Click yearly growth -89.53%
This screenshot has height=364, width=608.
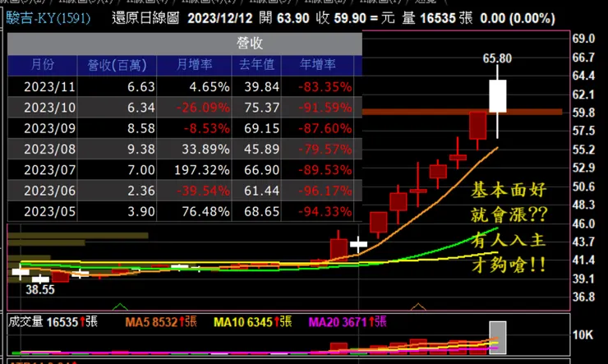(x=325, y=170)
